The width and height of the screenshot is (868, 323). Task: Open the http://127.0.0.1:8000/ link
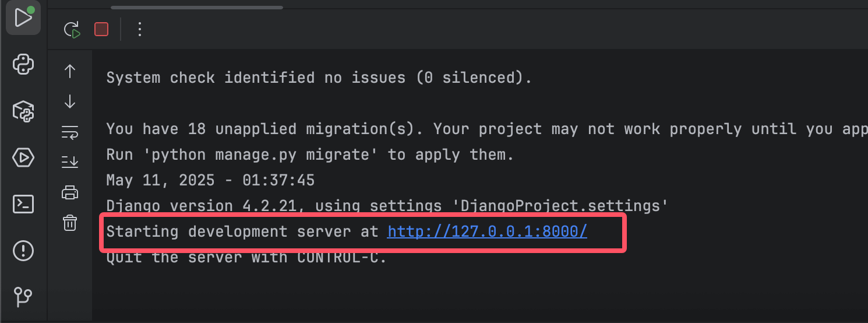(487, 231)
